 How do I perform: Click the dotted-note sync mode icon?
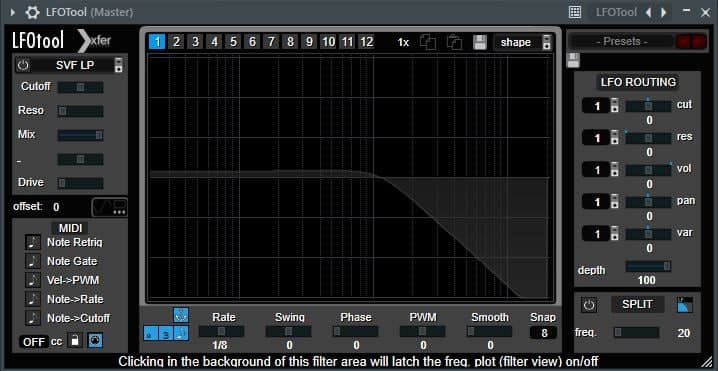click(x=151, y=333)
